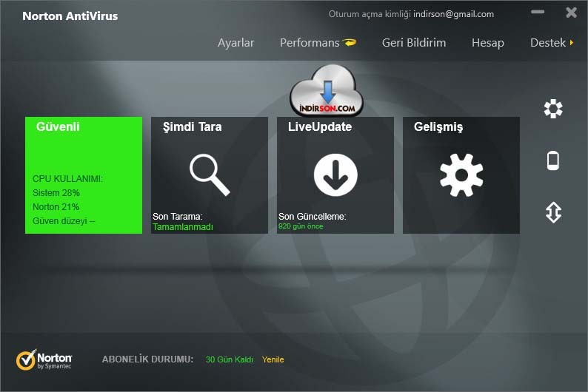Expand the Destek menu arrow
This screenshot has width=588, height=392.
coord(572,43)
